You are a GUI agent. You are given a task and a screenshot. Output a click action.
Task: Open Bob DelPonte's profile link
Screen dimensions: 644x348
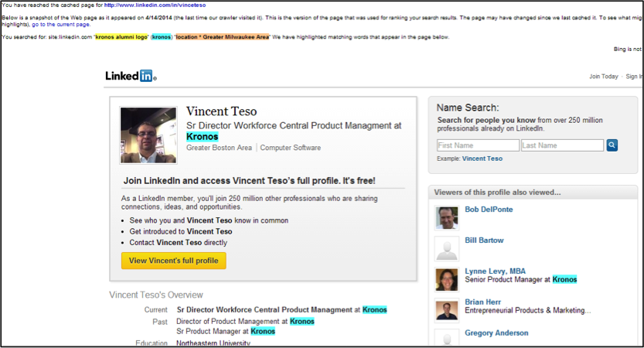coord(489,209)
